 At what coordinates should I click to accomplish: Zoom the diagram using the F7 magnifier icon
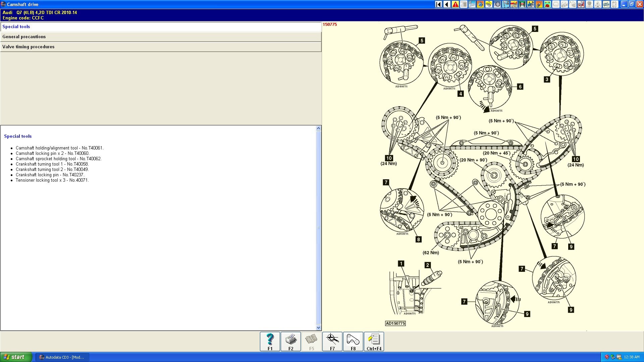(x=332, y=341)
